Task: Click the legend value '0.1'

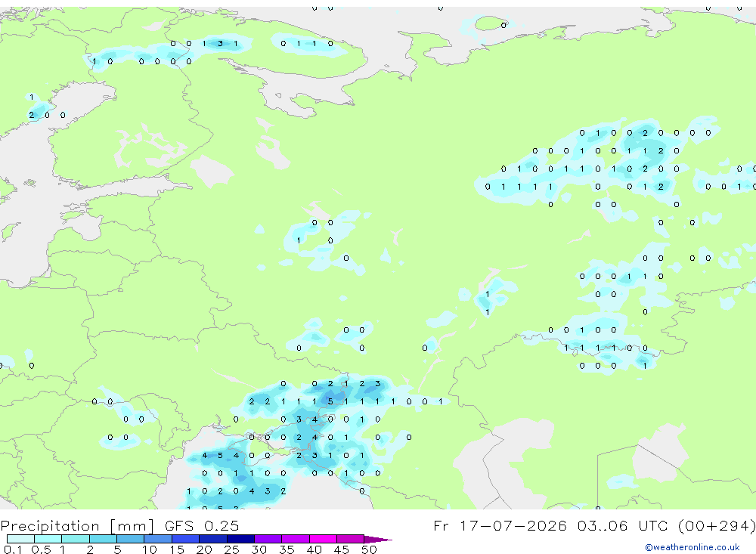Action: [13, 549]
